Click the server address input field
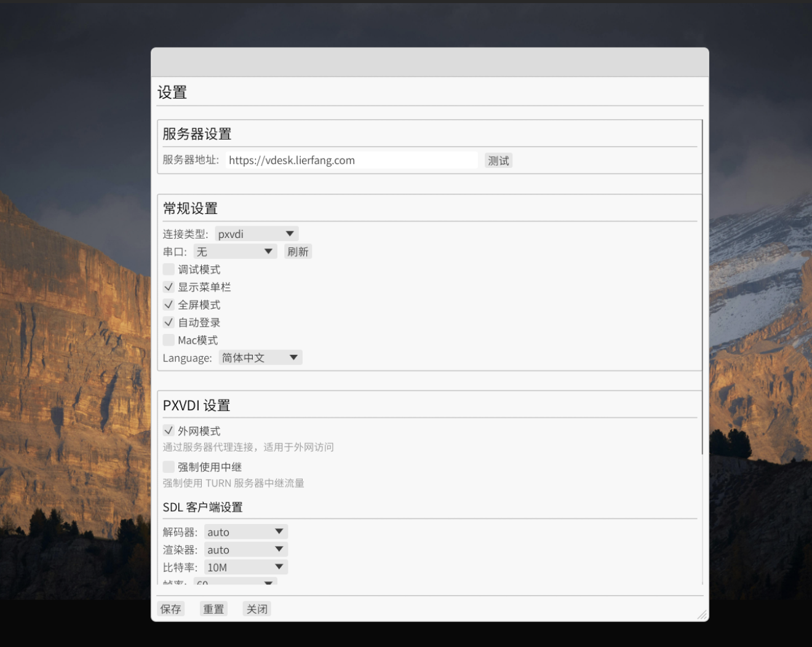The height and width of the screenshot is (647, 812). (351, 161)
